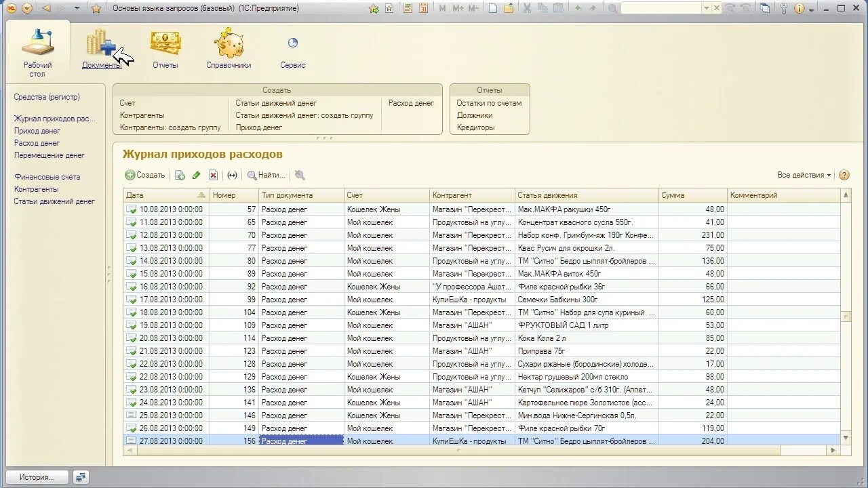Click the M+ memory add button
The height and width of the screenshot is (488, 868).
point(458,8)
